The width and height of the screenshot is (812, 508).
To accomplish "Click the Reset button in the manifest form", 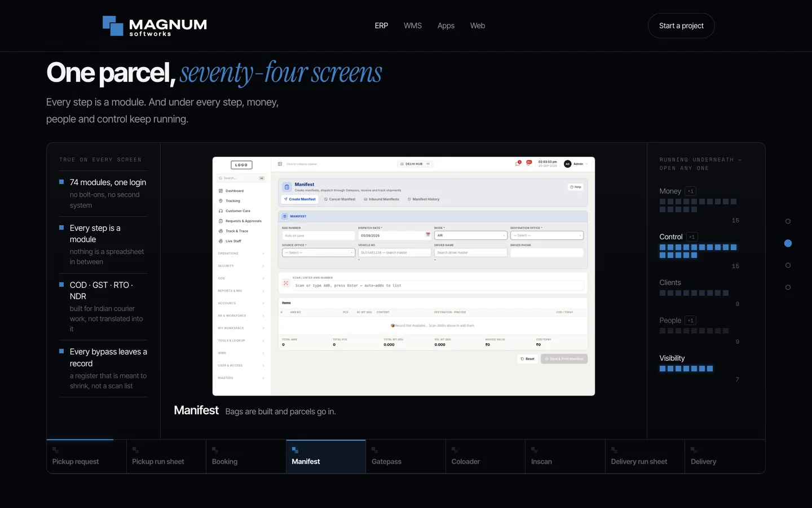I will coord(528,359).
